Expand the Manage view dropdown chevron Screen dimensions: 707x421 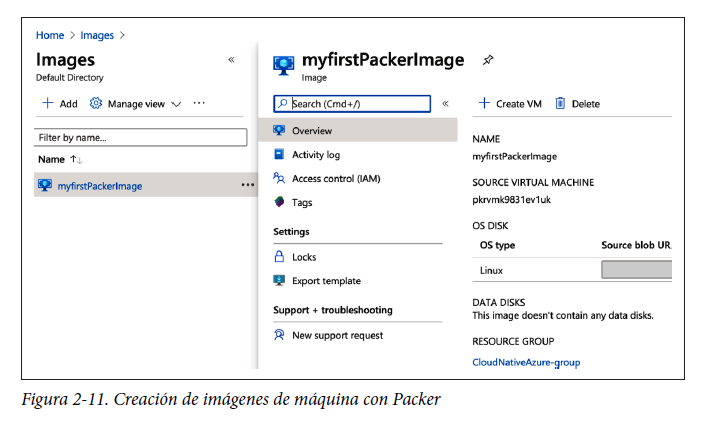[x=176, y=103]
